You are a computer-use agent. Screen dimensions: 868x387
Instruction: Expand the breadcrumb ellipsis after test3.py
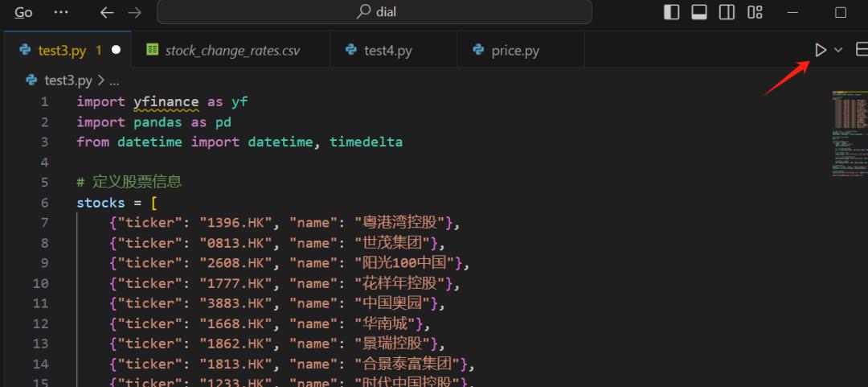[114, 80]
